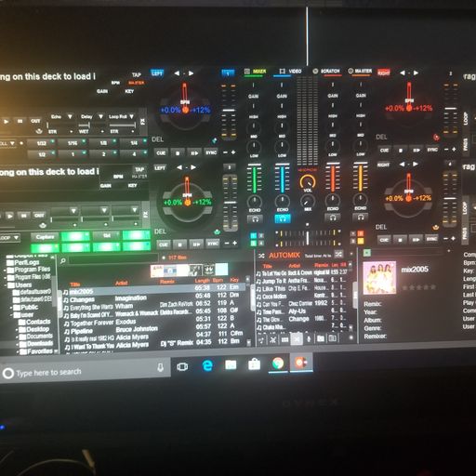Open the Echo effect dropdown on the top deck

(70, 116)
